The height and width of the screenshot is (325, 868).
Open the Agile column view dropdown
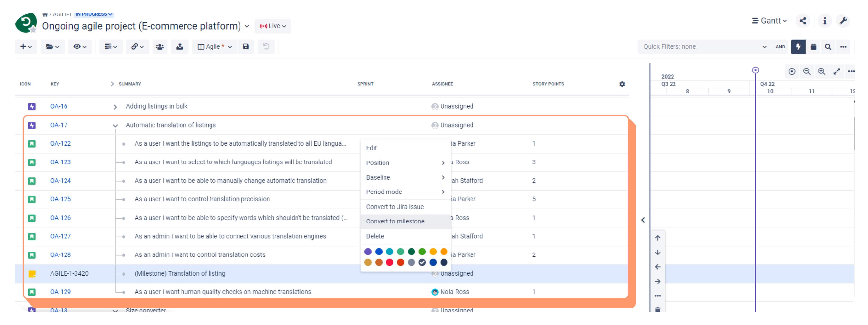click(x=215, y=47)
